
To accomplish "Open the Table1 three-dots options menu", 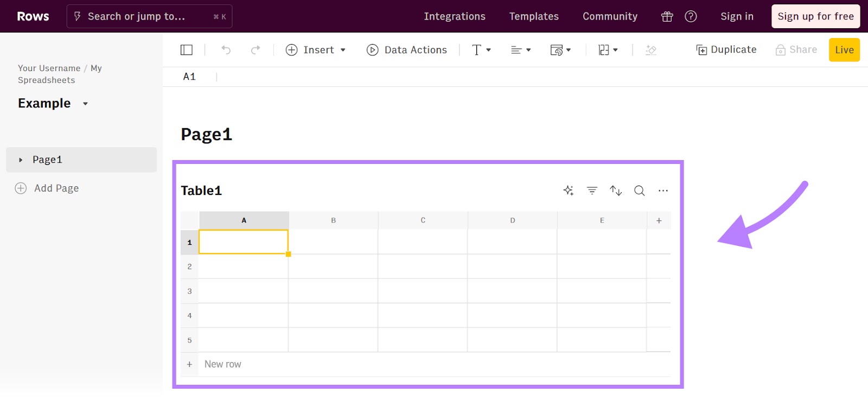I will pyautogui.click(x=663, y=191).
